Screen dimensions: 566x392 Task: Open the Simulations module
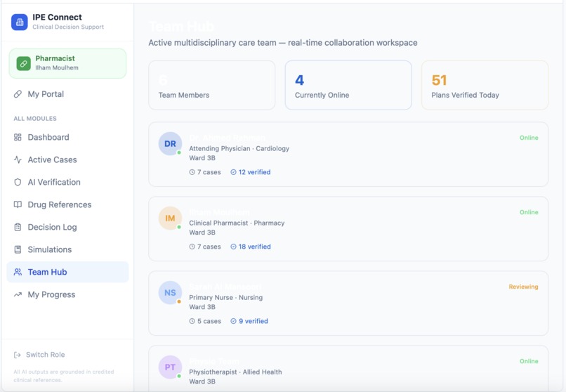point(67,249)
